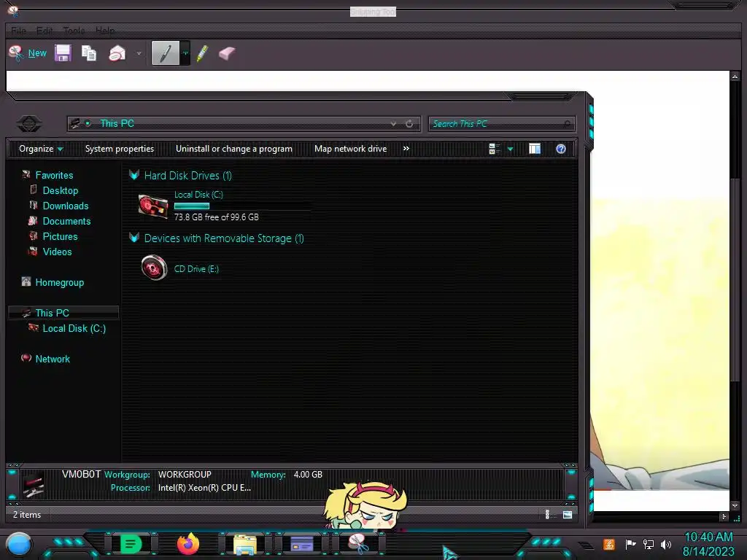Open the purple window app on taskbar
The image size is (747, 560).
301,544
